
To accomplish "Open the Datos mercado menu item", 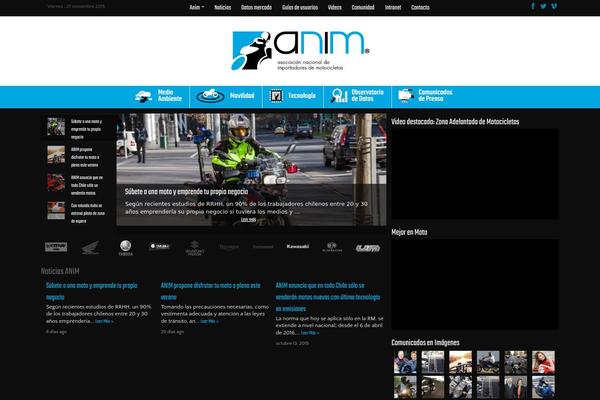I will point(256,7).
